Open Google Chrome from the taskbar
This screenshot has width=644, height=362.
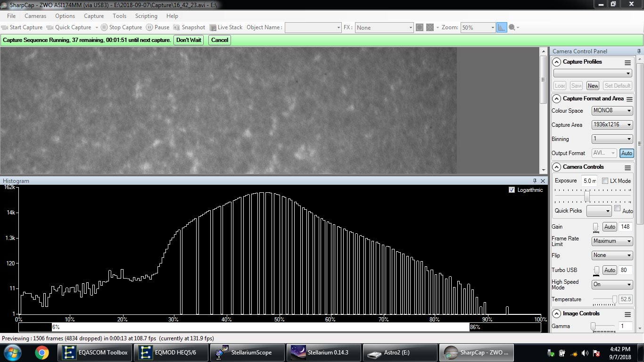point(41,352)
